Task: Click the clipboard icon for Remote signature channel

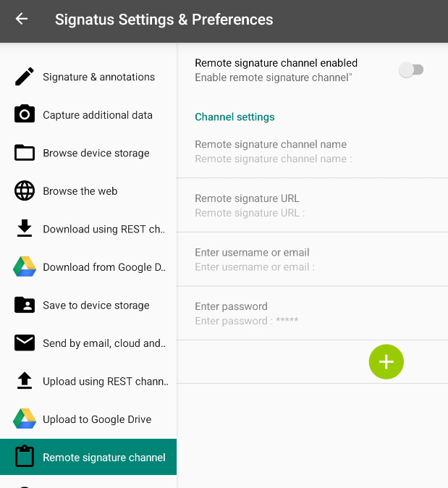Action: pos(25,458)
